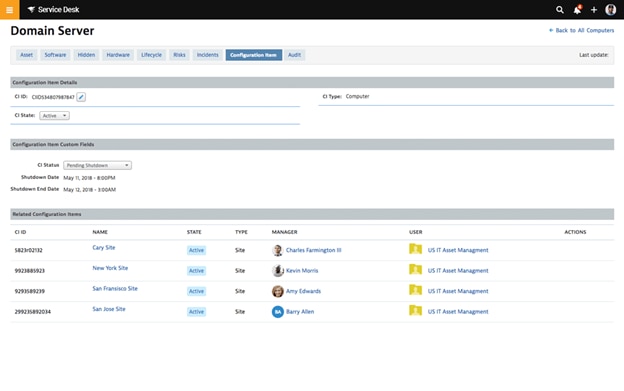Select CI ID 5823r02132 cell
This screenshot has width=624, height=391.
pyautogui.click(x=28, y=250)
